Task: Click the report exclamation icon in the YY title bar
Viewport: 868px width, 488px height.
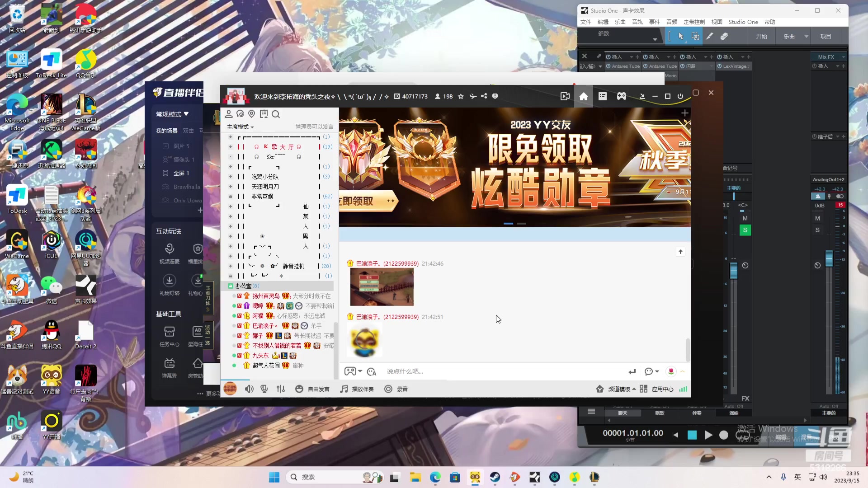Action: click(495, 96)
